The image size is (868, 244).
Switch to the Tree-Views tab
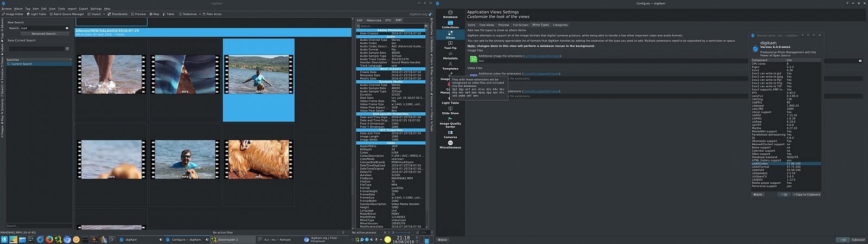pos(487,25)
